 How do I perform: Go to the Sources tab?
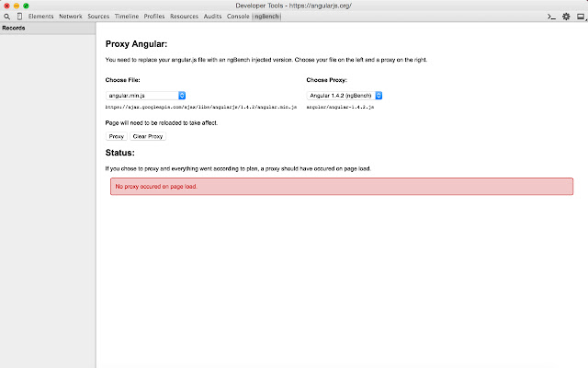(x=98, y=17)
